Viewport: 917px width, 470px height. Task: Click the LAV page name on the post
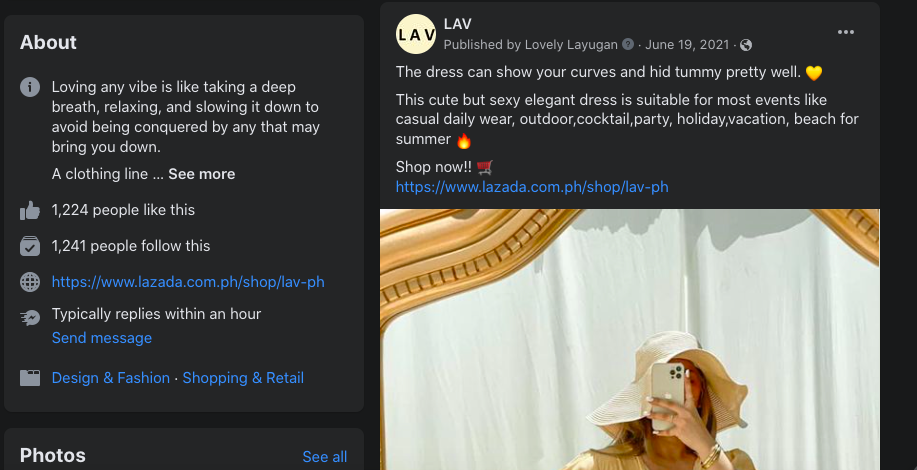(x=457, y=24)
